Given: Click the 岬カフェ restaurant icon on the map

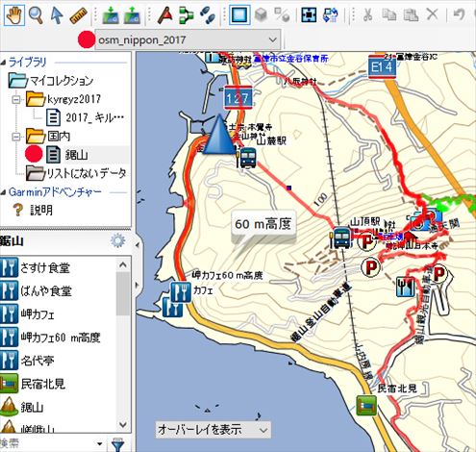Looking at the screenshot, I should point(181,292).
